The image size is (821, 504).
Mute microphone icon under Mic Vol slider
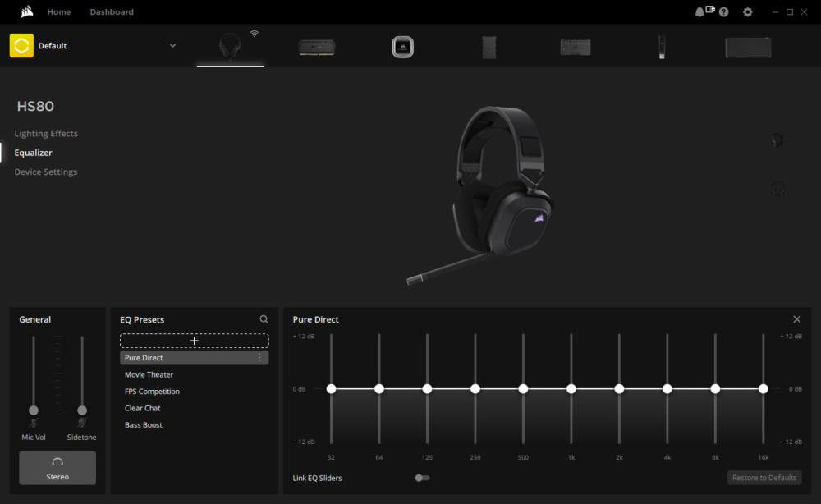34,423
